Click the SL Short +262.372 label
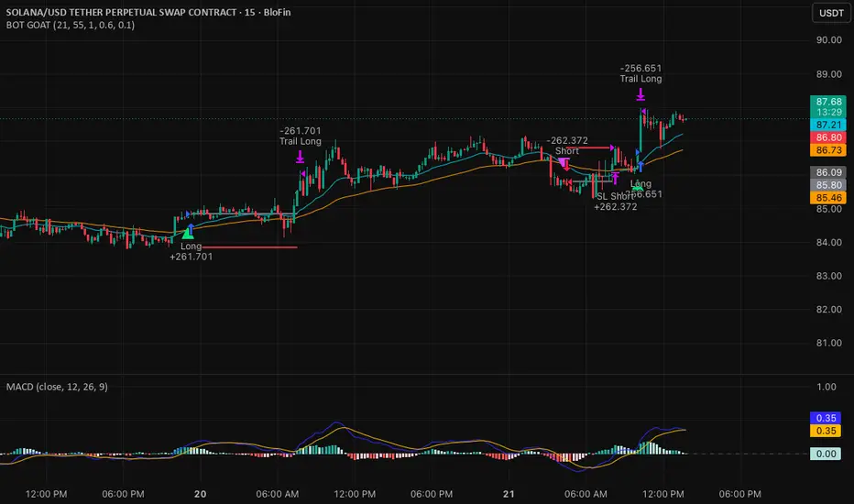 tap(616, 202)
